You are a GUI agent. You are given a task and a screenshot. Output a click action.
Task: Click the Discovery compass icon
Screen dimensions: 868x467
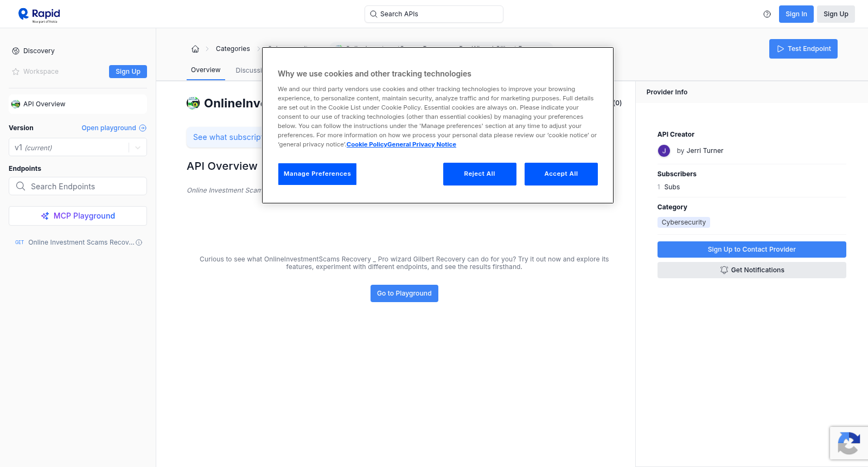16,51
